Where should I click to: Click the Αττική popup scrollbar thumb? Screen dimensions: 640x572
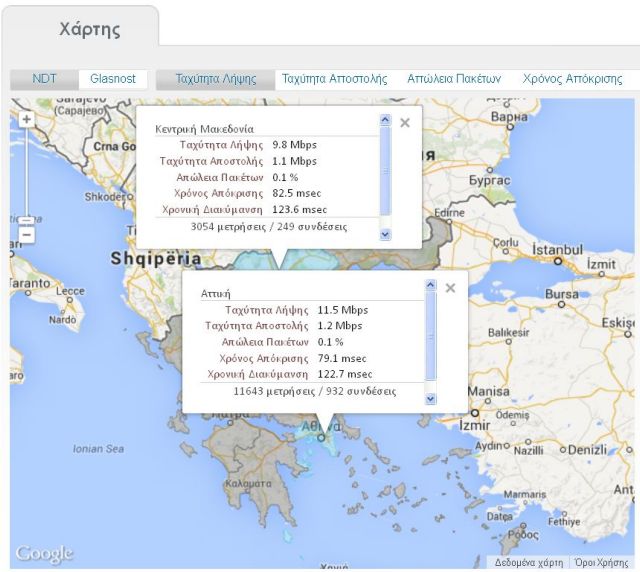[x=430, y=336]
